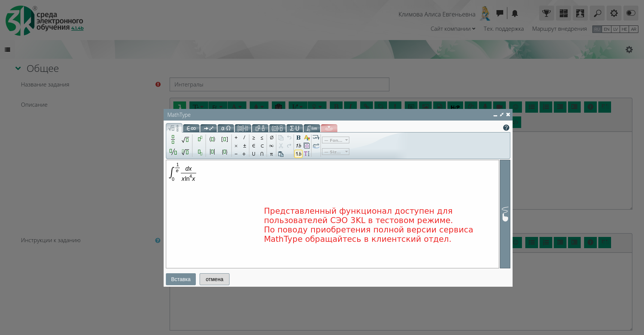Insert the curly braces template
Viewport: 644px width, 335px height.
(225, 152)
